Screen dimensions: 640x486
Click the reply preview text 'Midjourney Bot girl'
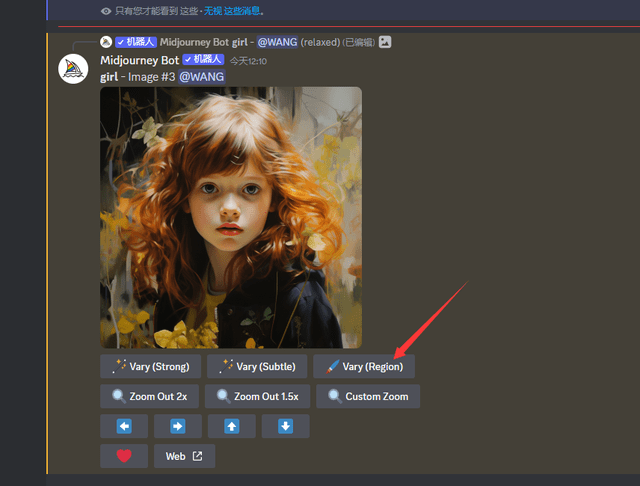click(x=204, y=42)
